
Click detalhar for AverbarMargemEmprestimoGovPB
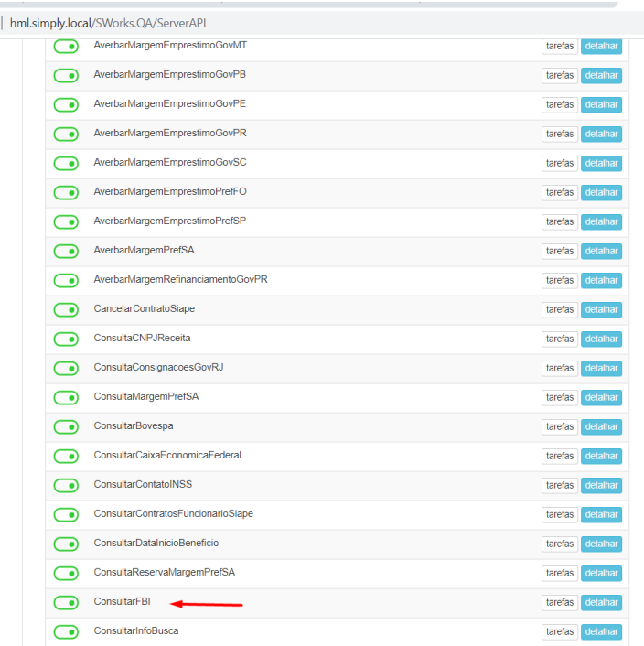click(601, 75)
